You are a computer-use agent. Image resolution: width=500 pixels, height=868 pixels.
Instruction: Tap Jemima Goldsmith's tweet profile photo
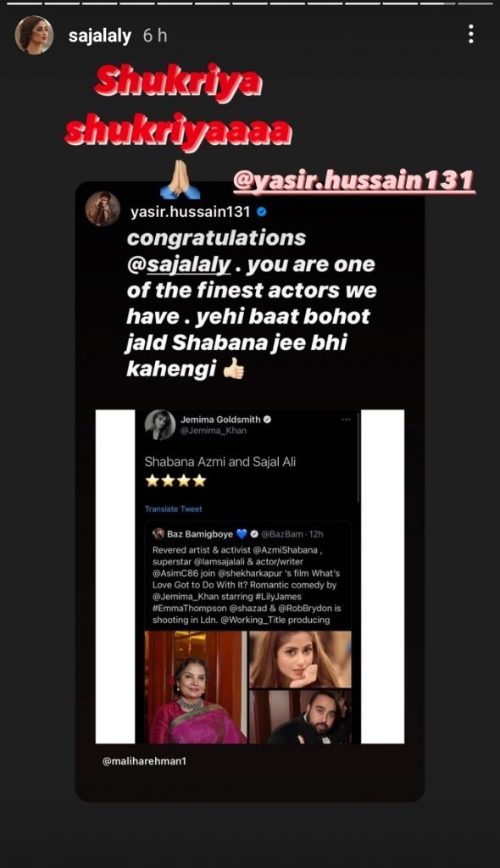[160, 425]
